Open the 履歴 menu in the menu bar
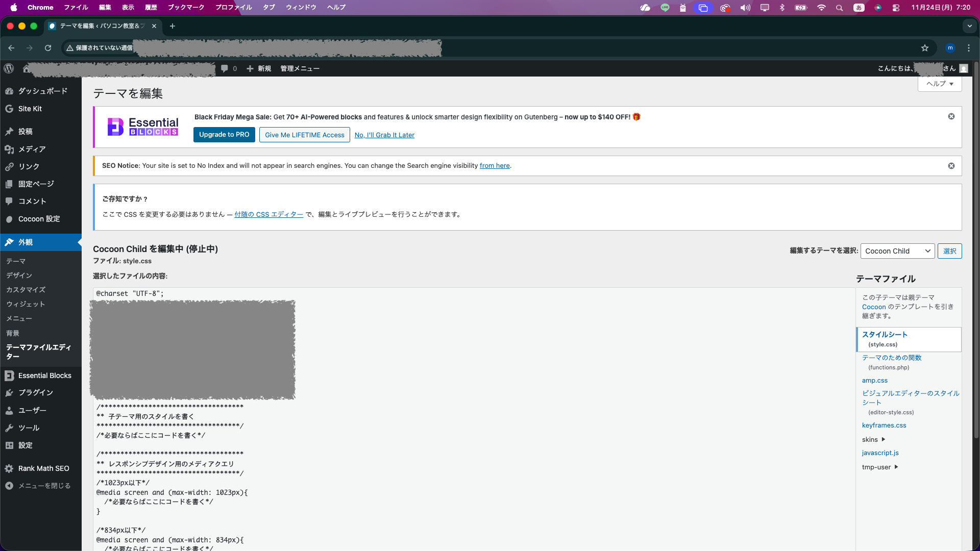 pyautogui.click(x=152, y=7)
